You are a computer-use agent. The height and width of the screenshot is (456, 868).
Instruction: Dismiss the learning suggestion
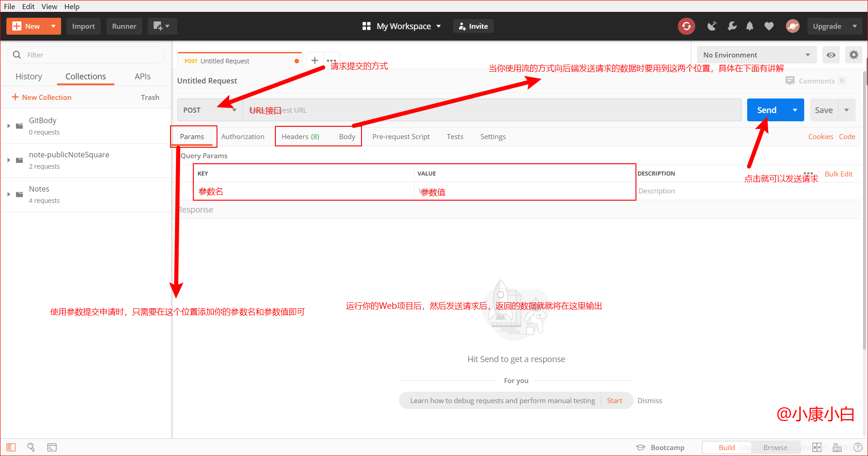pos(650,400)
